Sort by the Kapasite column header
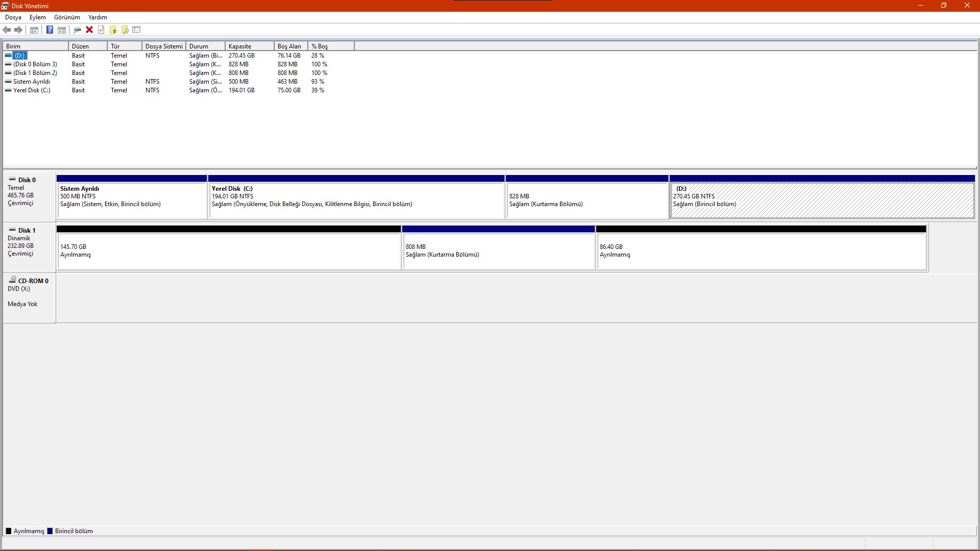The image size is (980, 551). pyautogui.click(x=250, y=46)
